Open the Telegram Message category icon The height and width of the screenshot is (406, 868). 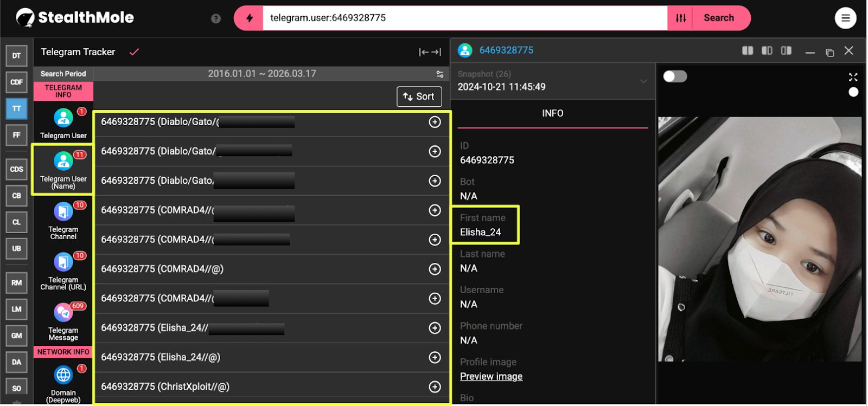(x=63, y=313)
